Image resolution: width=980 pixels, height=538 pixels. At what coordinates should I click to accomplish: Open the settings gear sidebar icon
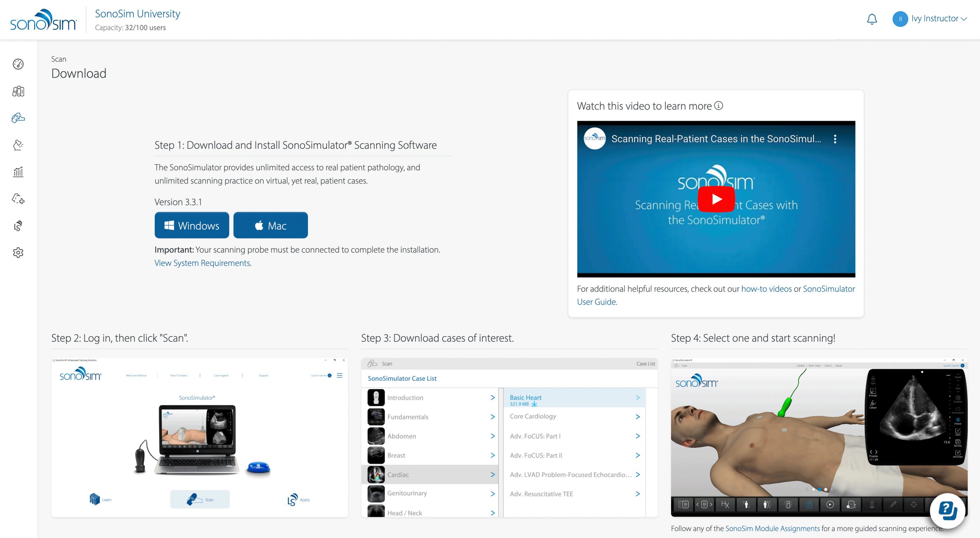point(18,252)
